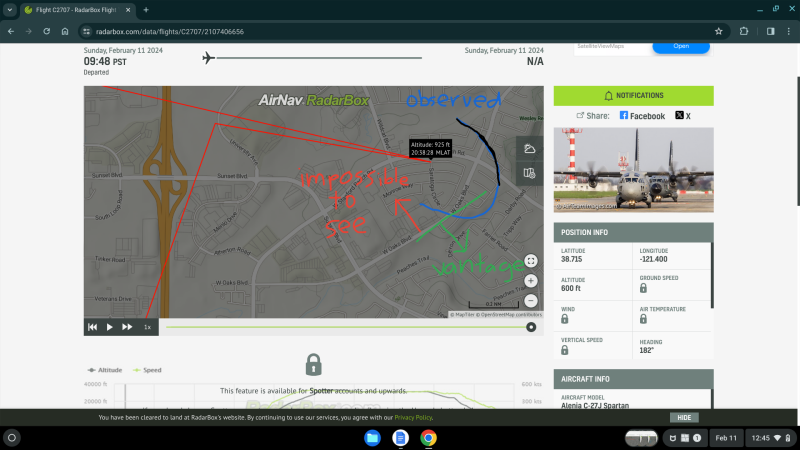
Task: View site information icon in address bar
Action: [x=86, y=31]
